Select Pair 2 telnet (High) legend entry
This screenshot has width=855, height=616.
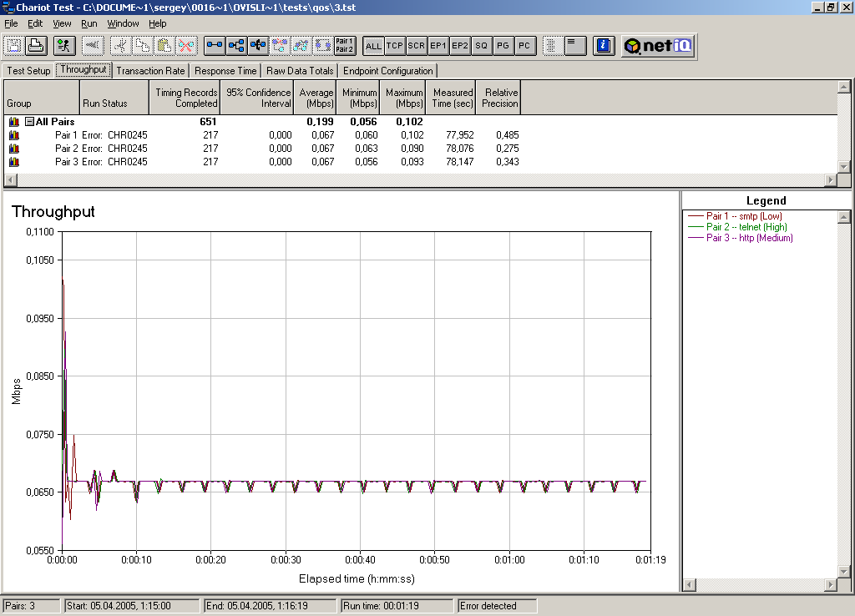click(x=746, y=227)
